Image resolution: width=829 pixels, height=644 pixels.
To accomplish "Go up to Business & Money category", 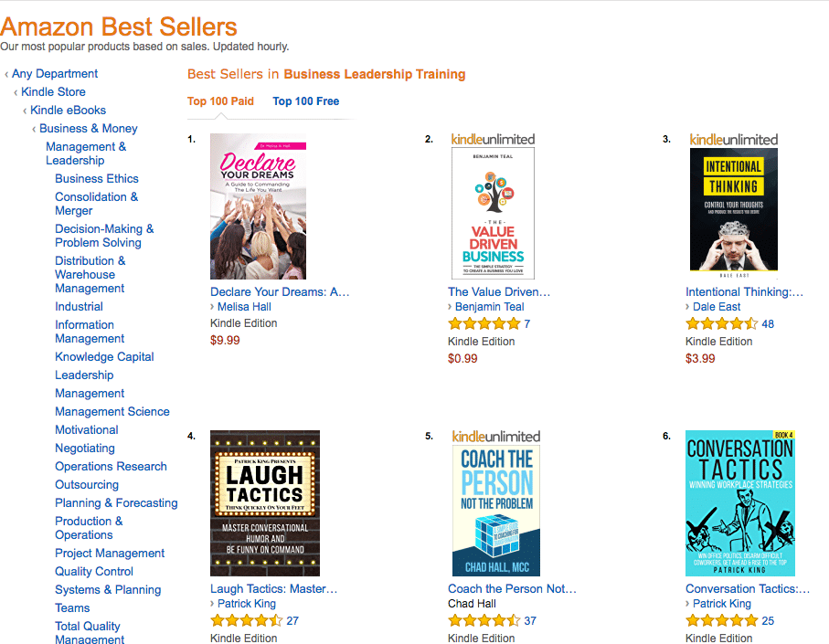I will (x=89, y=129).
